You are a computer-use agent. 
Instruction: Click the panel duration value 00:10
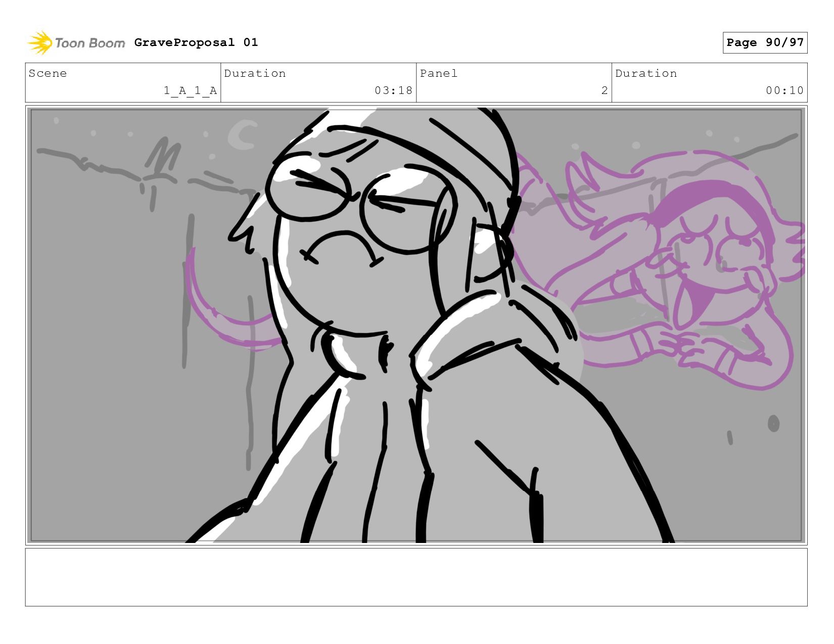pyautogui.click(x=784, y=90)
